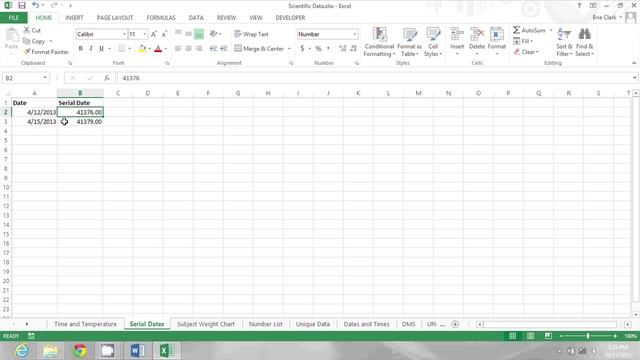Click the Increase Indent icon

[x=223, y=49]
